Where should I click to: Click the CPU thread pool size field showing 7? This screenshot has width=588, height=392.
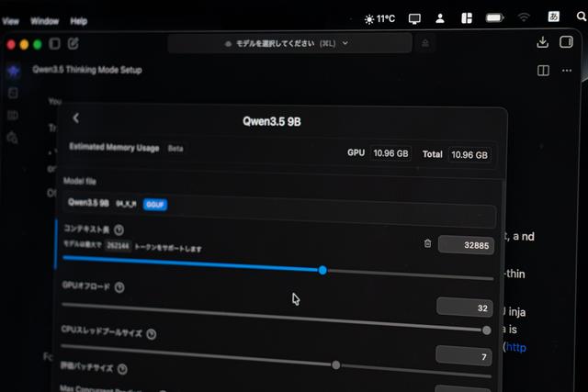tap(464, 355)
